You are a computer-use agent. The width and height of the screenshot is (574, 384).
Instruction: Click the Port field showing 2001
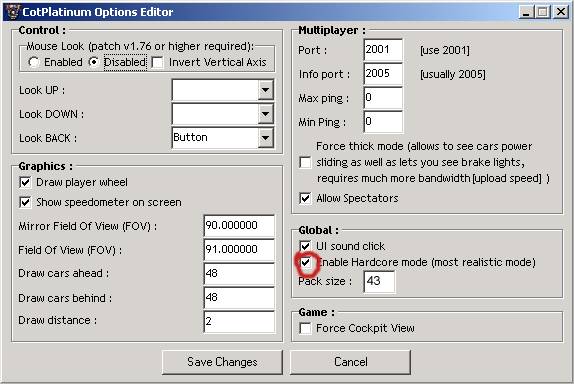(x=383, y=50)
